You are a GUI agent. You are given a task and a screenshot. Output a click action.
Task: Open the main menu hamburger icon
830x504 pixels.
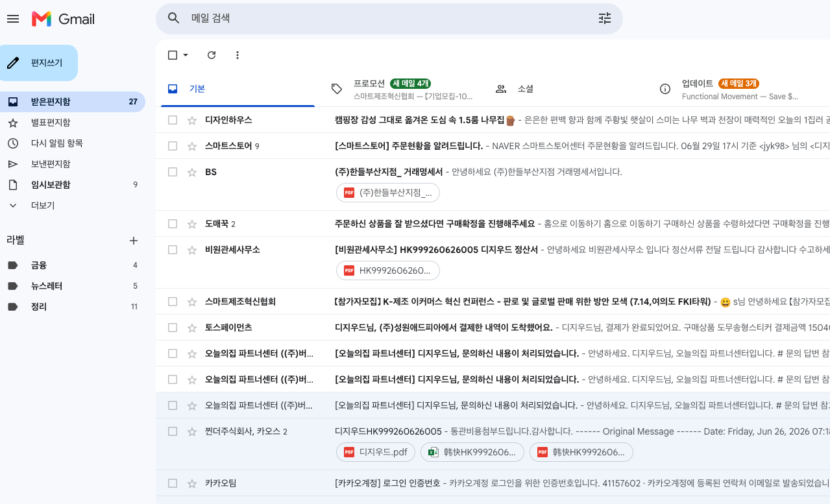[x=13, y=19]
